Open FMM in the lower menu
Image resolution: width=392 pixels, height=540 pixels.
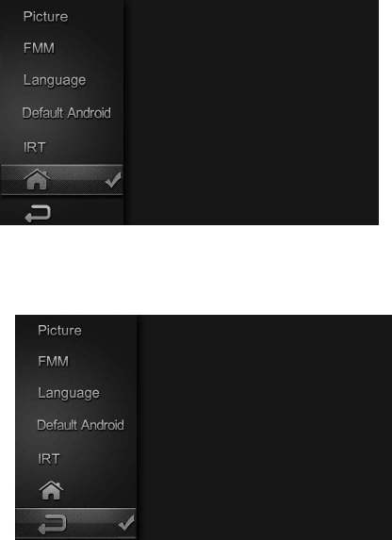(54, 361)
